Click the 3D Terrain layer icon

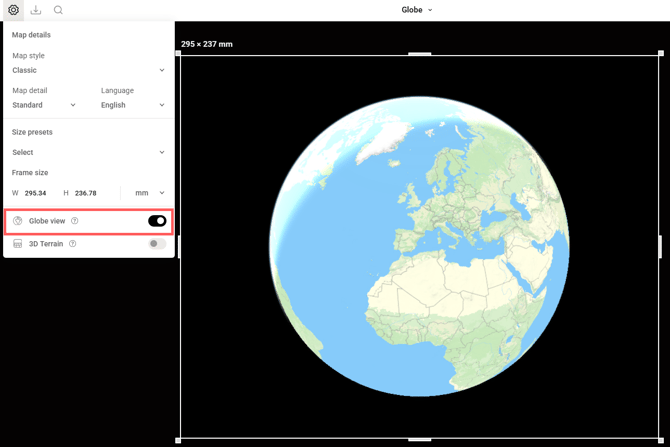tap(18, 244)
